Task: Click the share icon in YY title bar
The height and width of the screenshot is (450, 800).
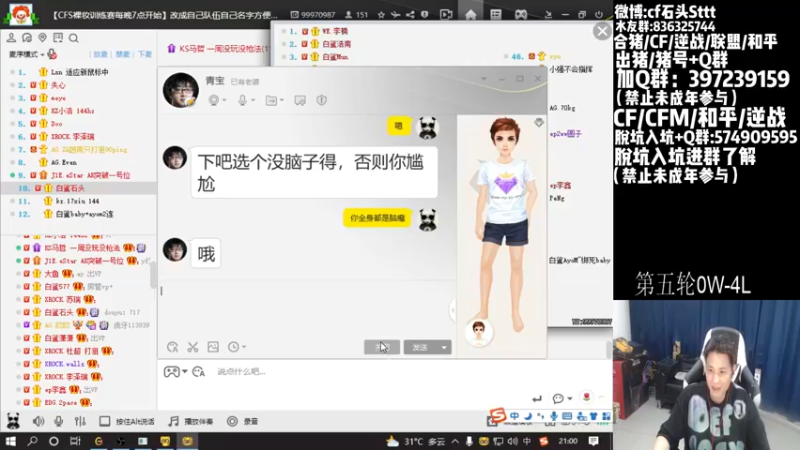Action: coord(410,15)
